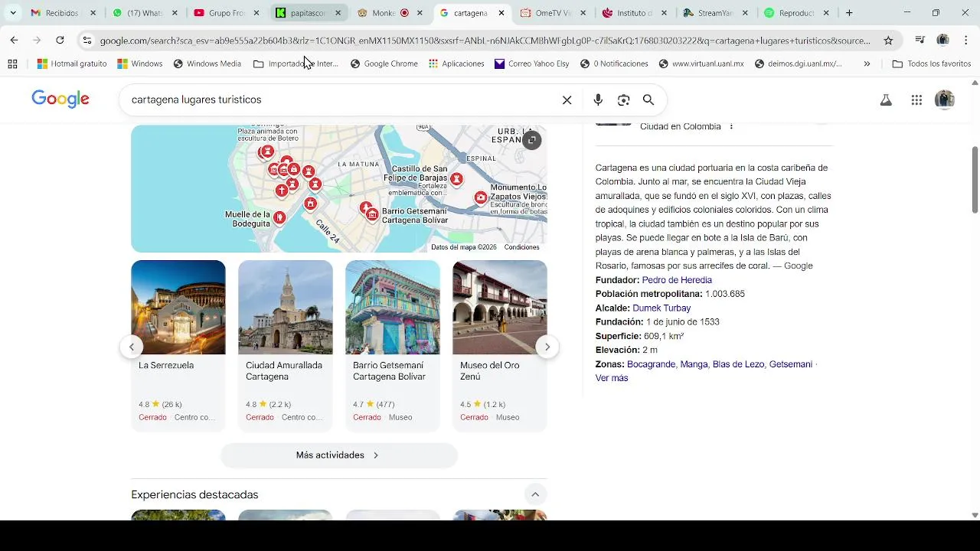
Task: Switch to the Spotify Reproduct tab
Action: [x=797, y=13]
